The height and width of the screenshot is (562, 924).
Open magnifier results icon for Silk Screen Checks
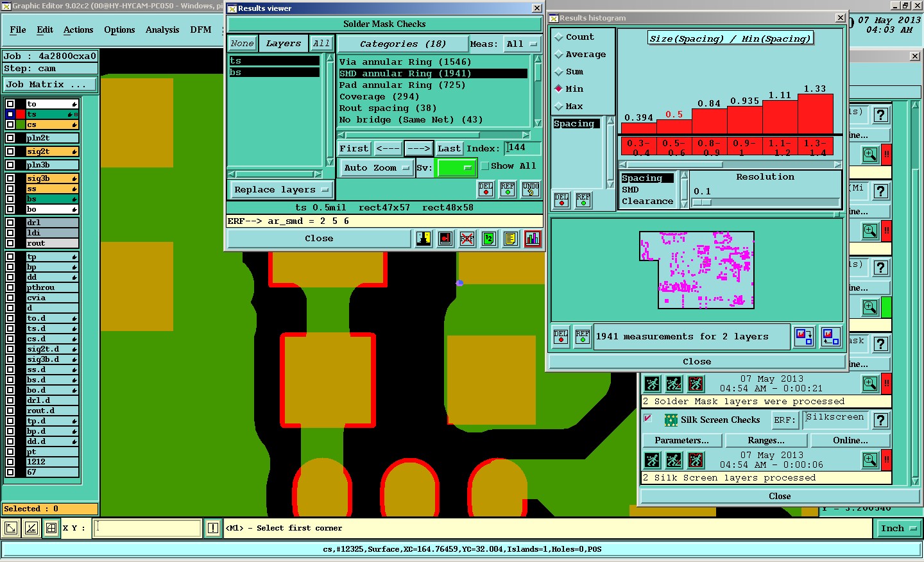point(870,460)
